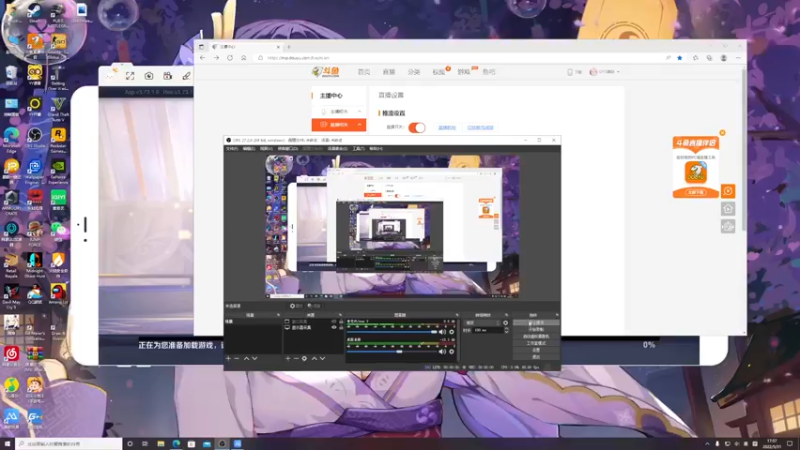Screen dimensions: 800x450
Task: Open source properties via the gear icon
Action: click(x=304, y=359)
